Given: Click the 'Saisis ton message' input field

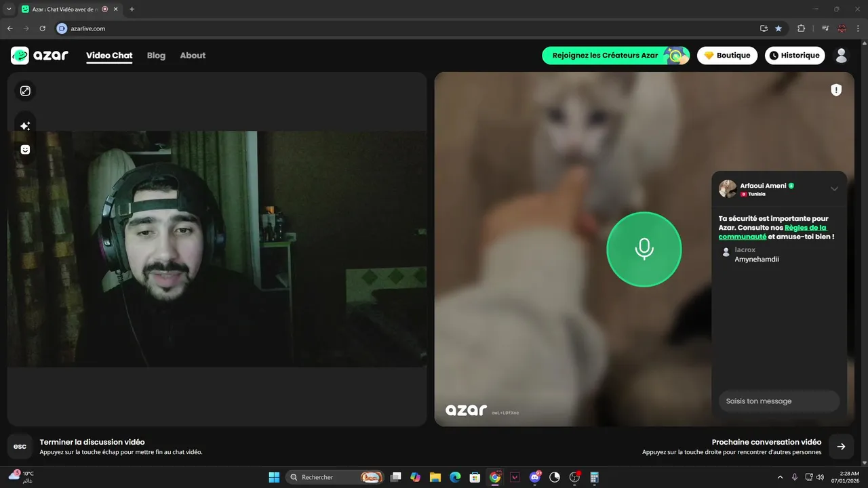Looking at the screenshot, I should pos(778,401).
